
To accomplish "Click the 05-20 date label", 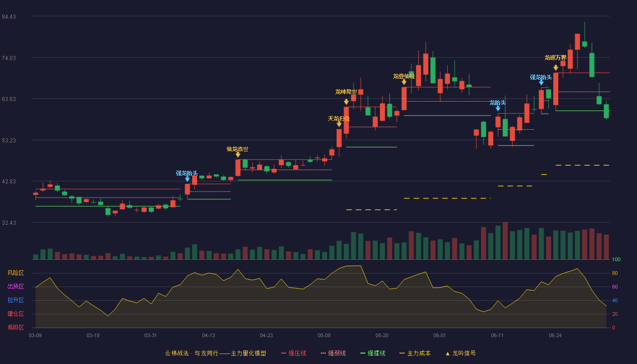I will click(x=382, y=335).
